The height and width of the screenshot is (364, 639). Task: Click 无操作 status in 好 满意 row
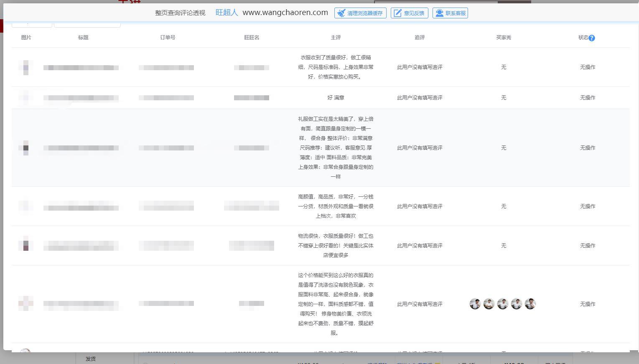pyautogui.click(x=588, y=98)
